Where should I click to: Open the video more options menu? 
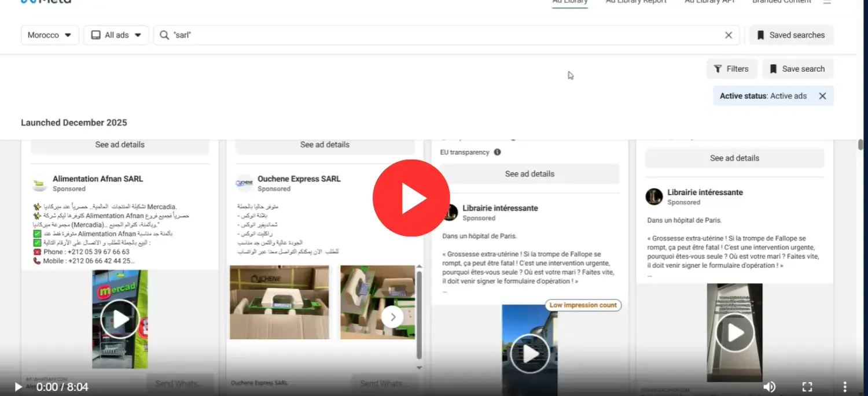click(x=845, y=387)
